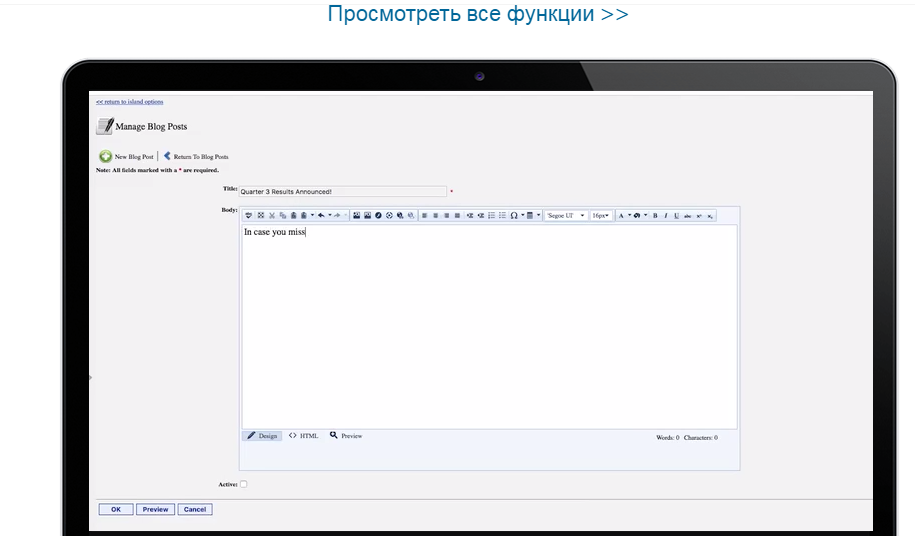Click the spell check icon in editor toolbar
Image resolution: width=915 pixels, height=536 pixels.
coord(249,216)
